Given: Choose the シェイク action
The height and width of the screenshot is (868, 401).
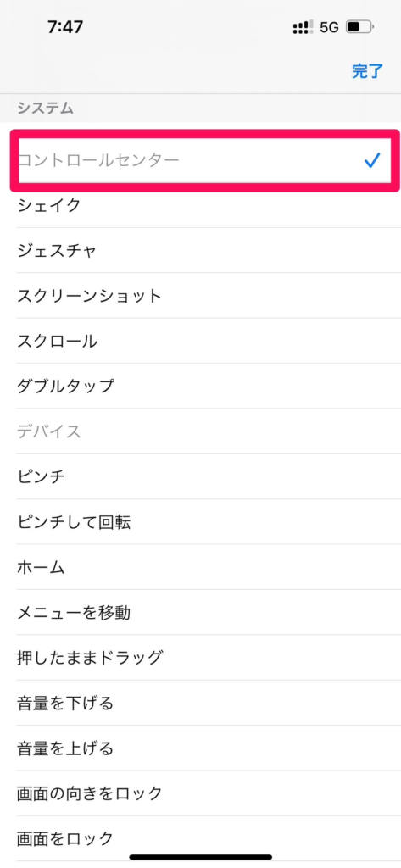Looking at the screenshot, I should pos(200,205).
